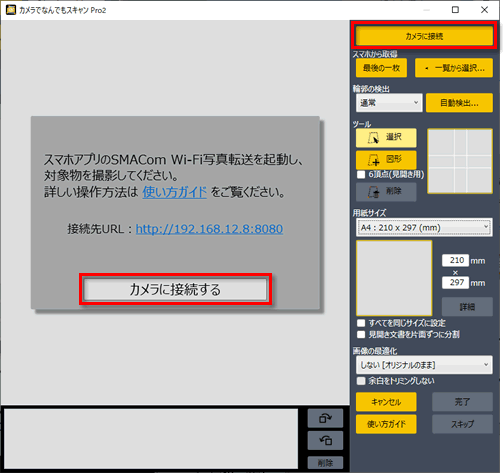Check すべてを同じサイズに設定 option
This screenshot has width=504, height=473.
361,323
